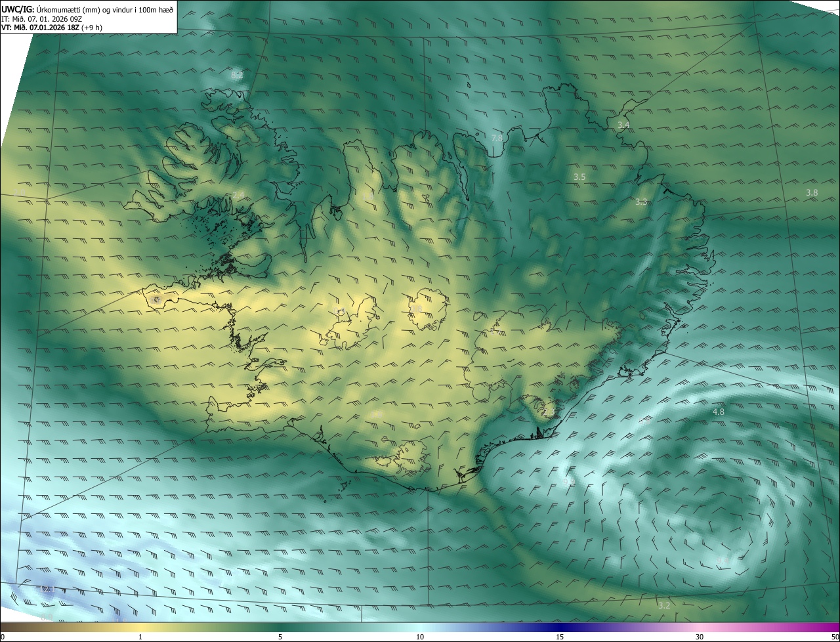Click the 5 tick on the color scale

click(280, 637)
